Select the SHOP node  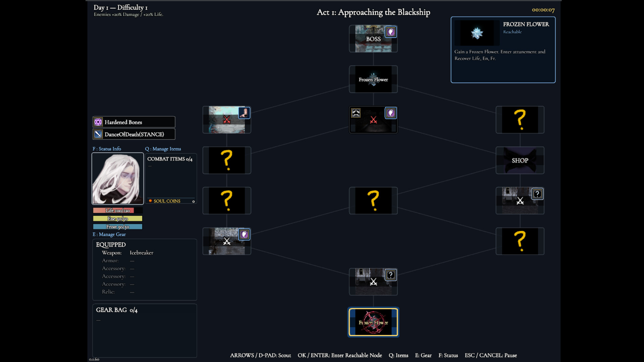coord(520,161)
